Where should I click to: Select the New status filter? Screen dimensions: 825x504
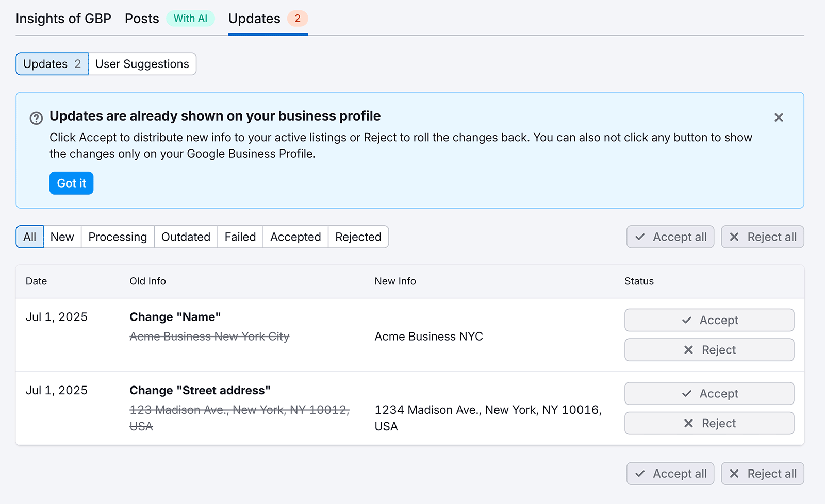[62, 237]
